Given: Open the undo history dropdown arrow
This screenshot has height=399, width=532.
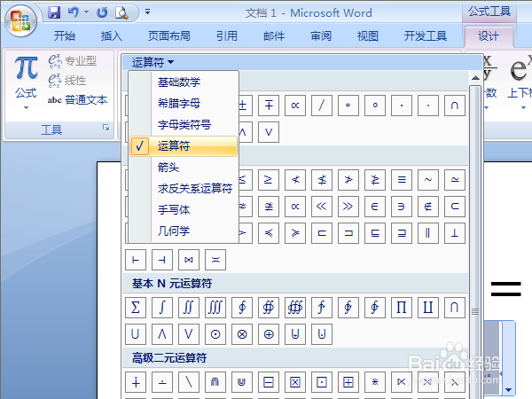Looking at the screenshot, I should click(87, 12).
